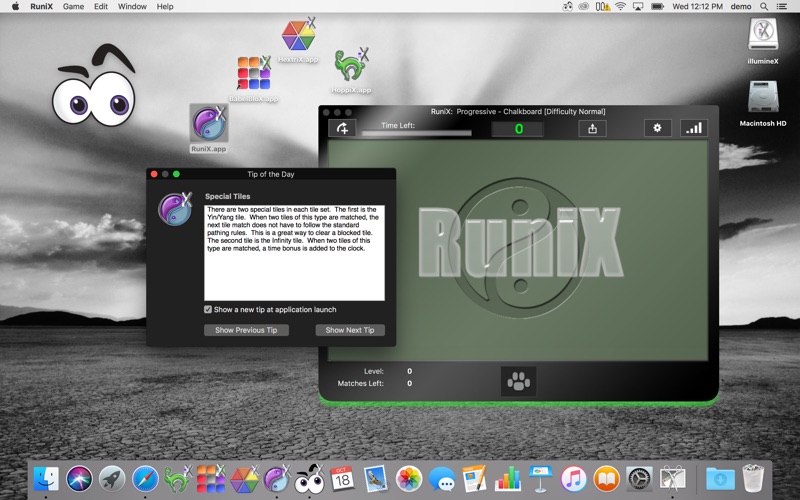
Task: Click the Special Tiles heading in tip dialog
Action: (x=228, y=196)
